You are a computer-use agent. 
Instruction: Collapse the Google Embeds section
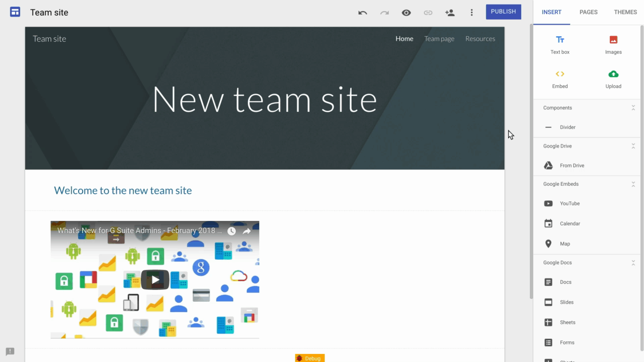click(x=633, y=184)
